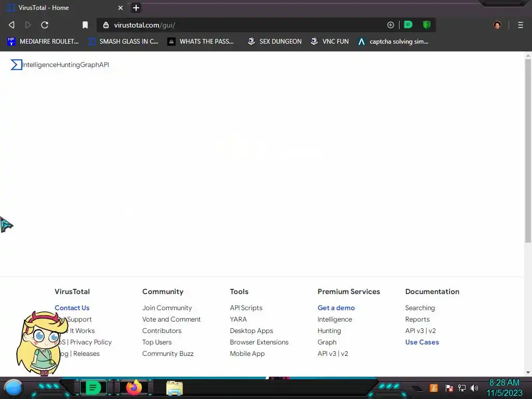Open the Contributors link
This screenshot has height=399, width=532.
tap(162, 330)
